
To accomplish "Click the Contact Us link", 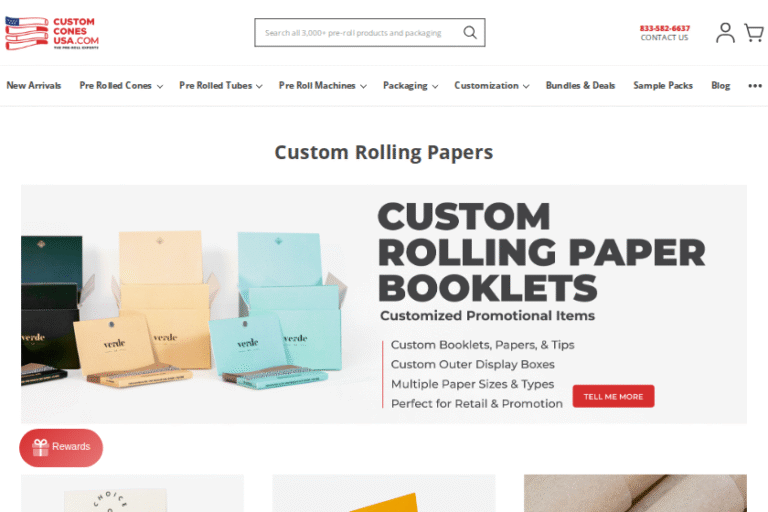I will pos(665,38).
